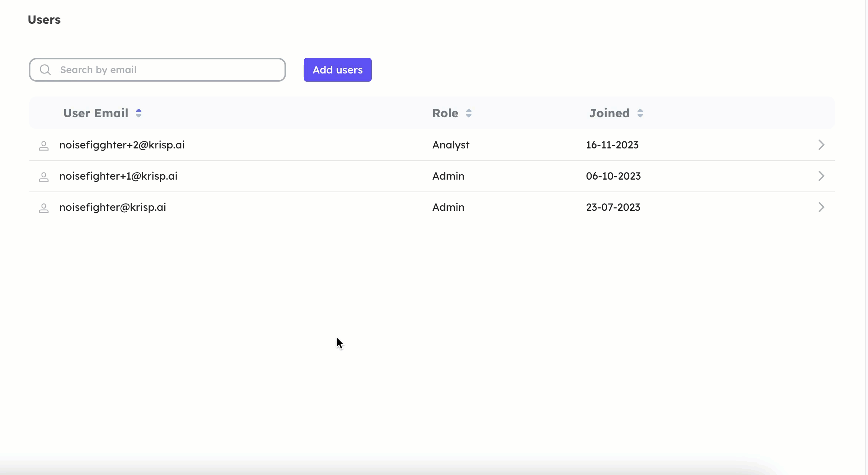
Task: Click the Joined column header
Action: click(609, 113)
